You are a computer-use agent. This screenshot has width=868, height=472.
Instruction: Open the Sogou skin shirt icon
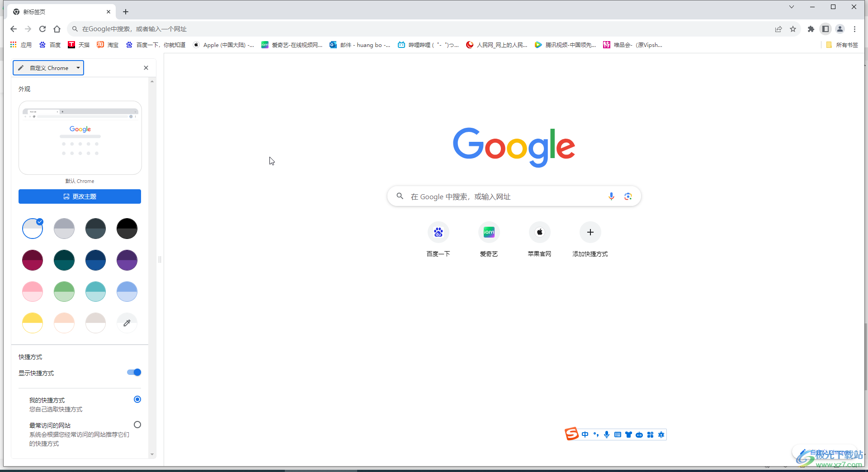(628, 435)
